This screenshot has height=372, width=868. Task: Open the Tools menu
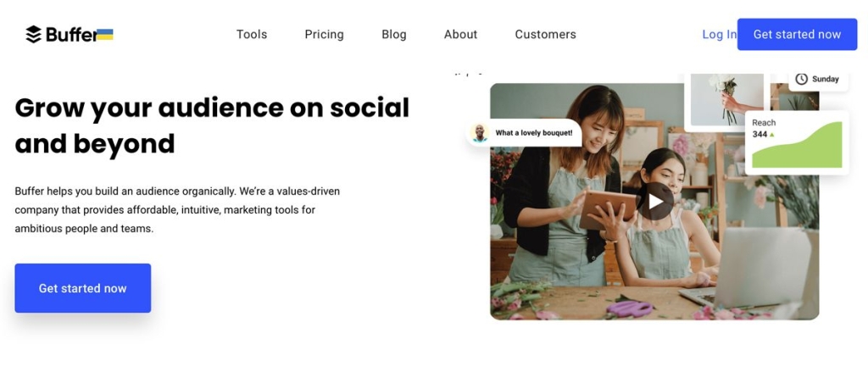[252, 35]
